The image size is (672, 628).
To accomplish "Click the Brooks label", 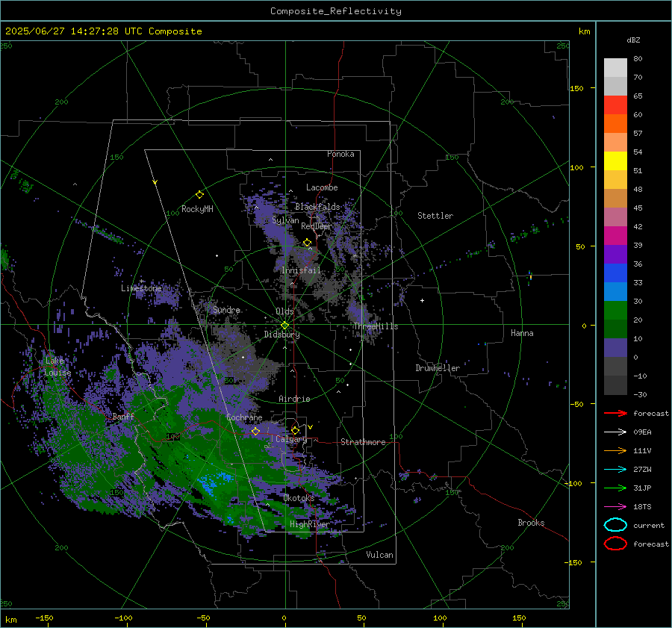I will click(531, 523).
